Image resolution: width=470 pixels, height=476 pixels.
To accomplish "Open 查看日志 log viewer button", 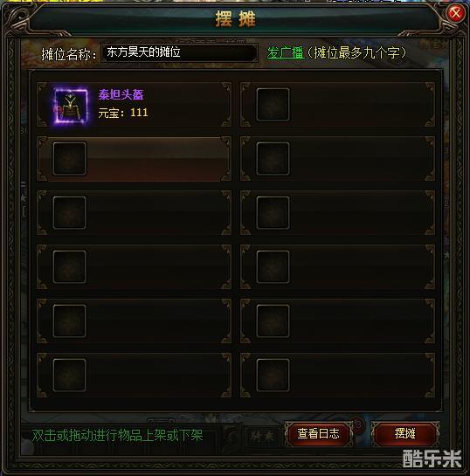I will click(318, 433).
